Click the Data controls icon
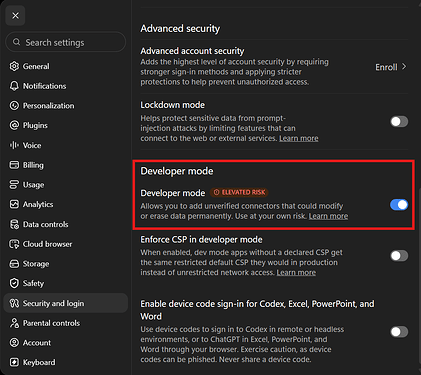Image resolution: width=421 pixels, height=375 pixels. point(14,224)
